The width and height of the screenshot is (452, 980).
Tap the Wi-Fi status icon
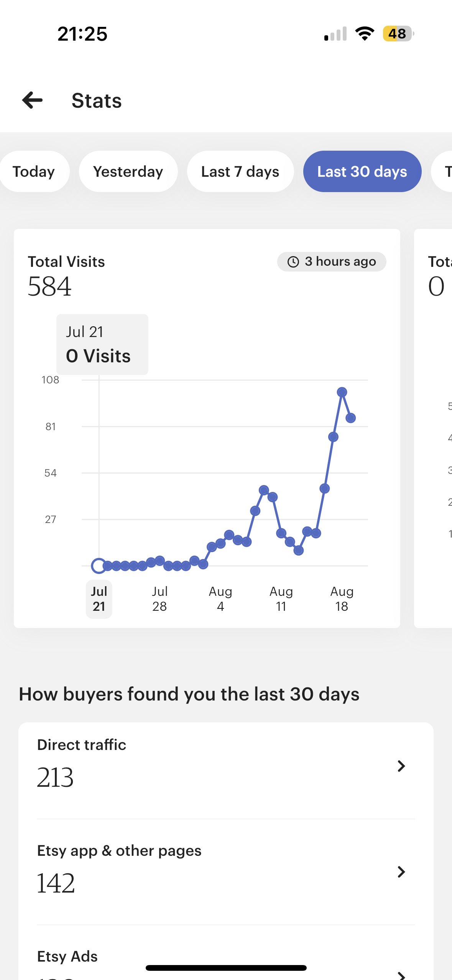point(365,34)
